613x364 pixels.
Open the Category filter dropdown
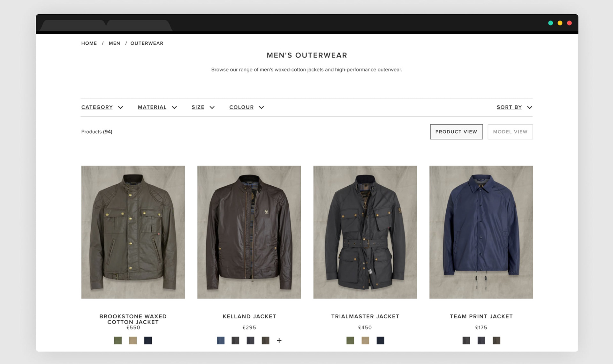[x=102, y=107]
